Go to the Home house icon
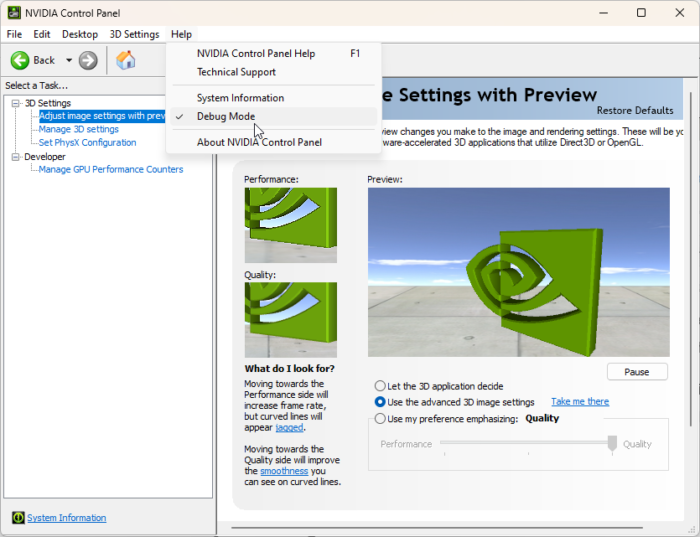 coord(125,60)
